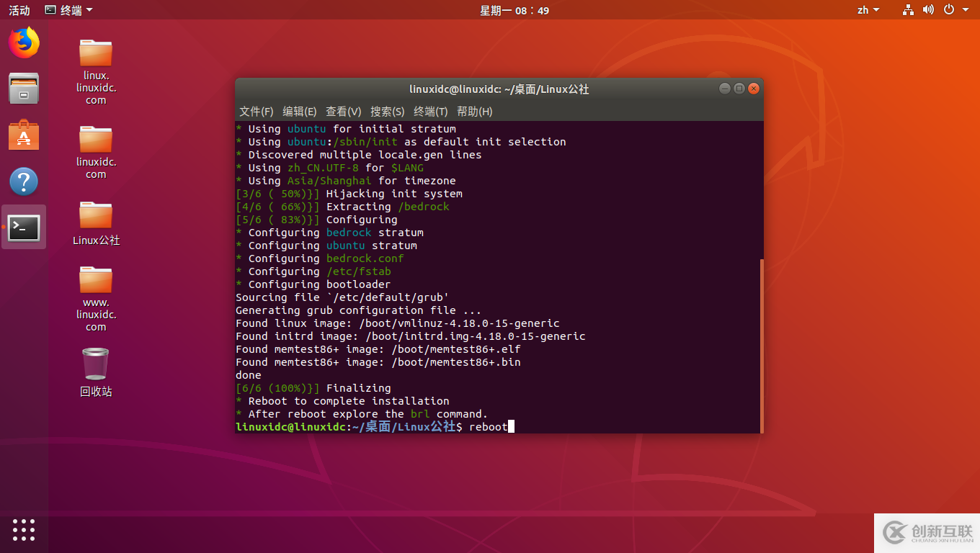Screen dimensions: 980x553
Task: Open the zh input language dropdown
Action: tap(868, 9)
